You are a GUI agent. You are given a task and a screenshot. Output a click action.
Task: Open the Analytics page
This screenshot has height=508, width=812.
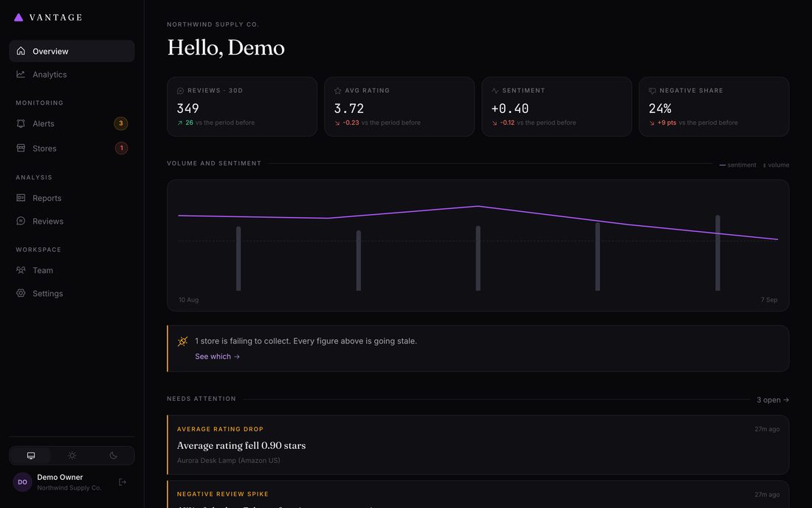pyautogui.click(x=72, y=74)
